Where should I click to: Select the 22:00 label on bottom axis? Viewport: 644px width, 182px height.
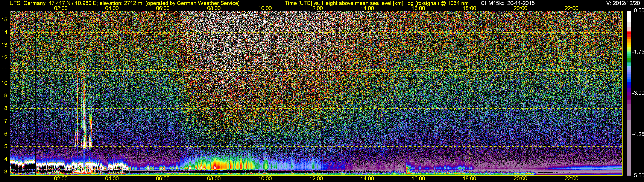tap(571, 179)
